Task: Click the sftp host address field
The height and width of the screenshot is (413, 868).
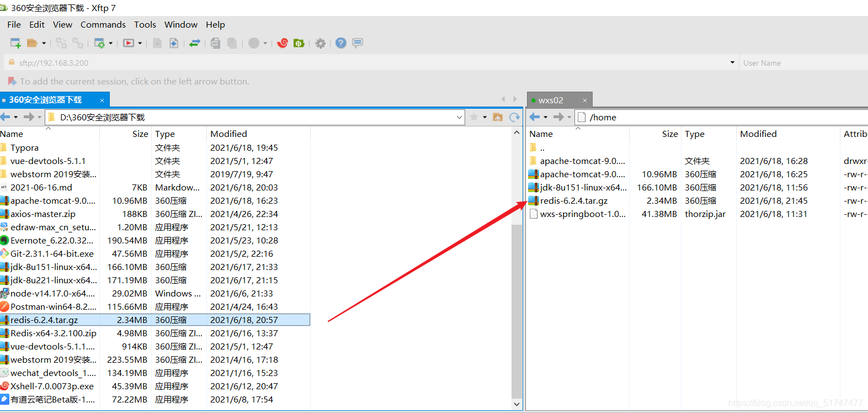Action: 370,62
